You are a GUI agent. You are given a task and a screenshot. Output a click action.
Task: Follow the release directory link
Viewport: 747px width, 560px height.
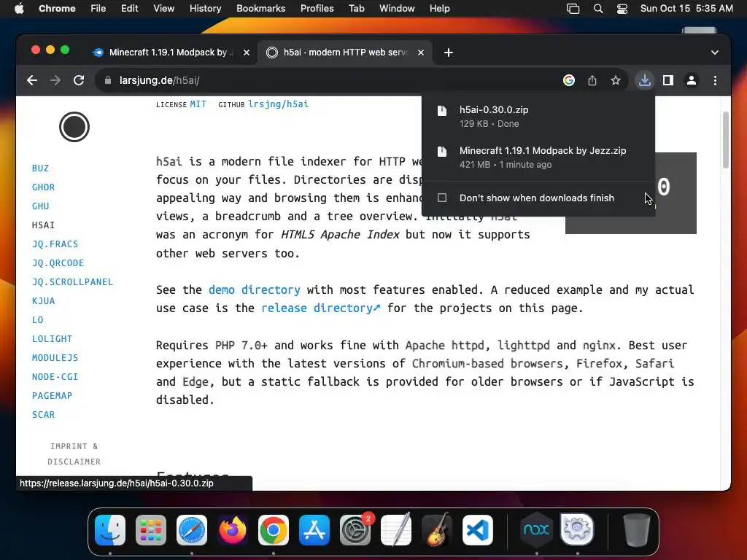(x=321, y=308)
